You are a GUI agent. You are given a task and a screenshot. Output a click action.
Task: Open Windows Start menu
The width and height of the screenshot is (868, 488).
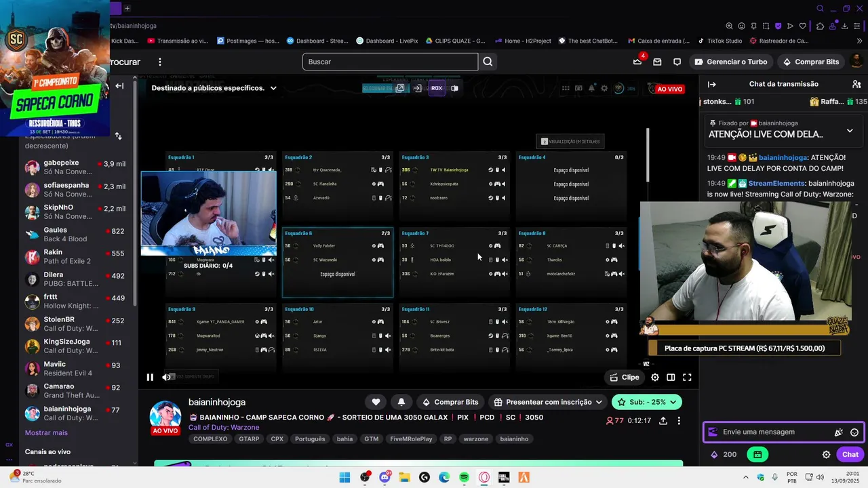[x=344, y=477]
